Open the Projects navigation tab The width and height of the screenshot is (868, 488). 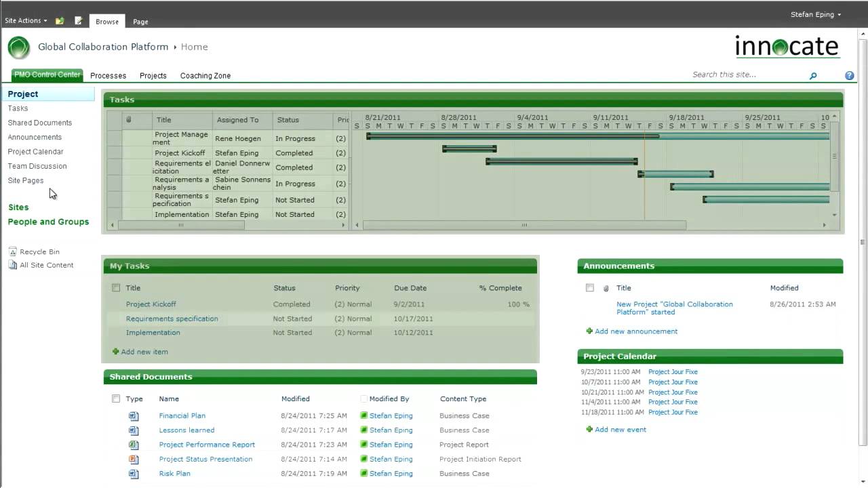click(x=153, y=76)
